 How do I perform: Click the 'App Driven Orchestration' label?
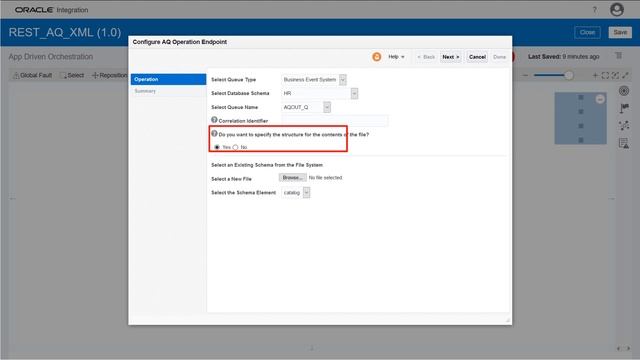pos(51,56)
